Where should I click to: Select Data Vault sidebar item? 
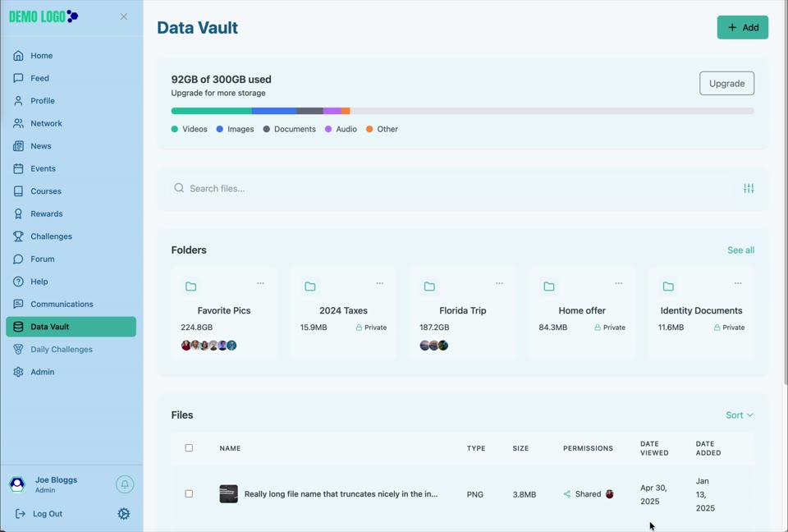71,327
